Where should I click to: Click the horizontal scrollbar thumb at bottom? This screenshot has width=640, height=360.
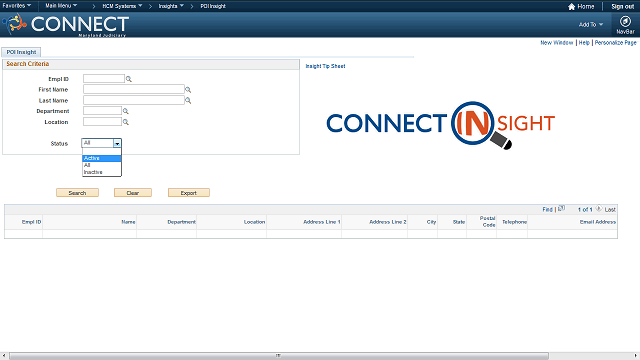[x=279, y=356]
